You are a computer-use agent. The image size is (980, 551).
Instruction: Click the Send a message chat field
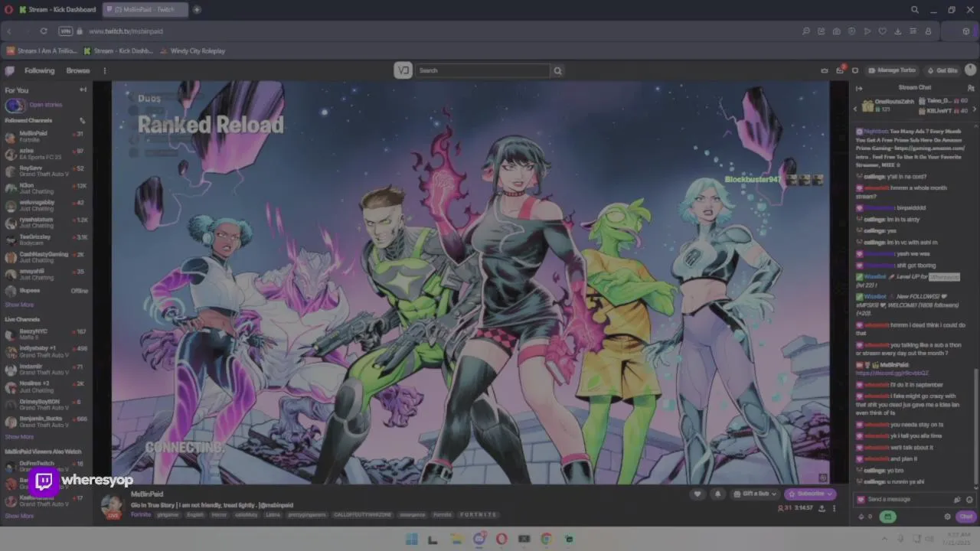903,500
